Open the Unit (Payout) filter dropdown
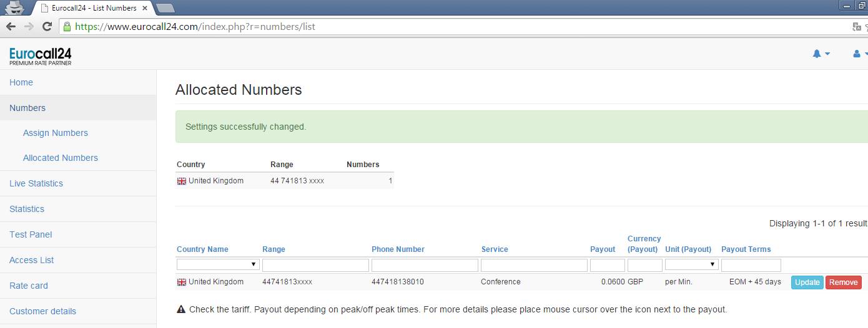Viewport: 868px width, 328px height. pyautogui.click(x=691, y=264)
